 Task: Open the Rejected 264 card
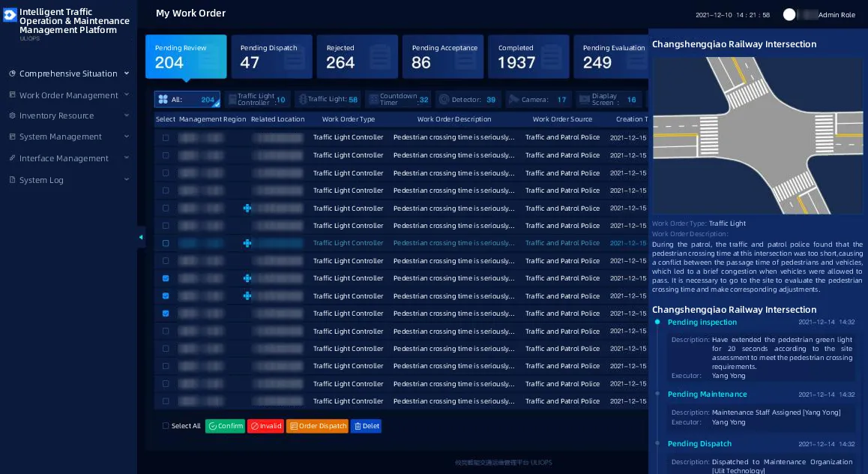click(x=357, y=56)
